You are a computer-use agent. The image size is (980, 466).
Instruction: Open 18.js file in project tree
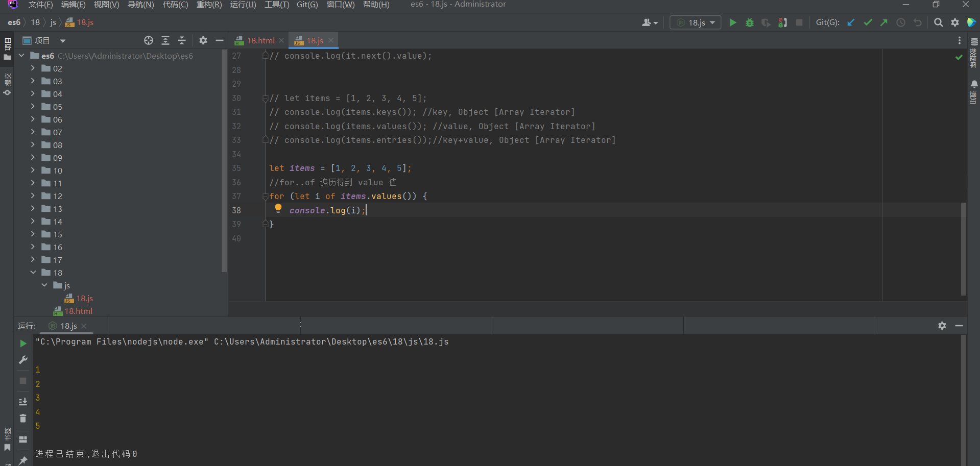click(x=84, y=298)
